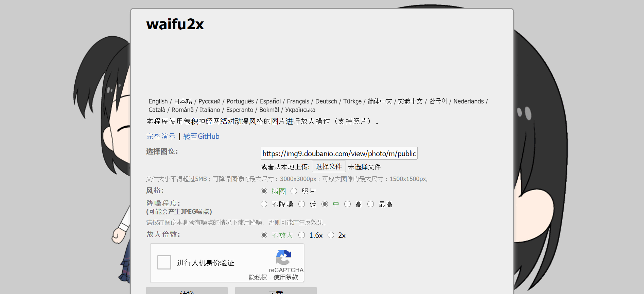Open the 完整演示 full demo link
Screen dimensions: 644x294
161,136
